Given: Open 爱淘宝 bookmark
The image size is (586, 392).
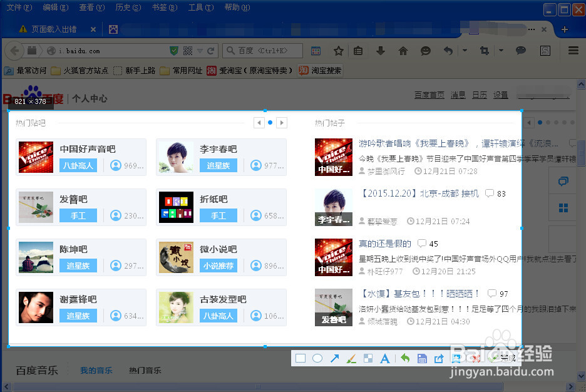Looking at the screenshot, I should pos(249,70).
